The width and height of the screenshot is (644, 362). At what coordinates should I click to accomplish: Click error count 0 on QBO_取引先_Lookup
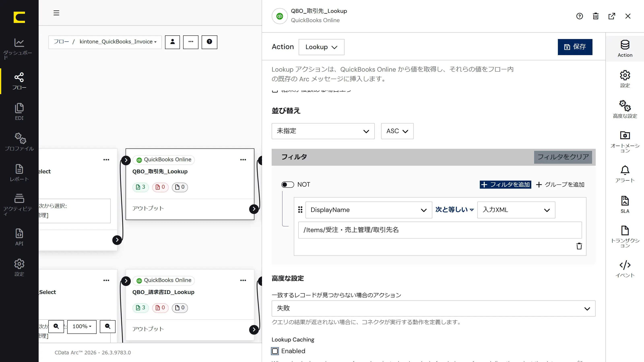[160, 187]
